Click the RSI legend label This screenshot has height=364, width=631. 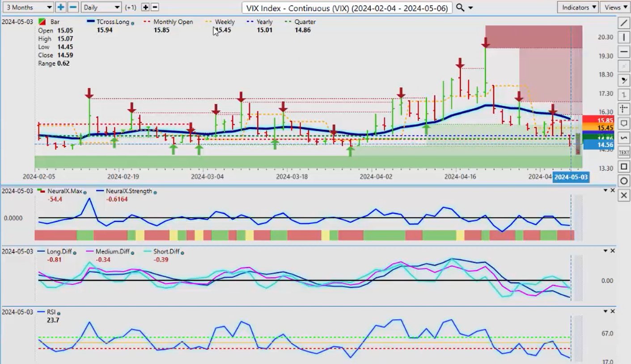coord(51,313)
